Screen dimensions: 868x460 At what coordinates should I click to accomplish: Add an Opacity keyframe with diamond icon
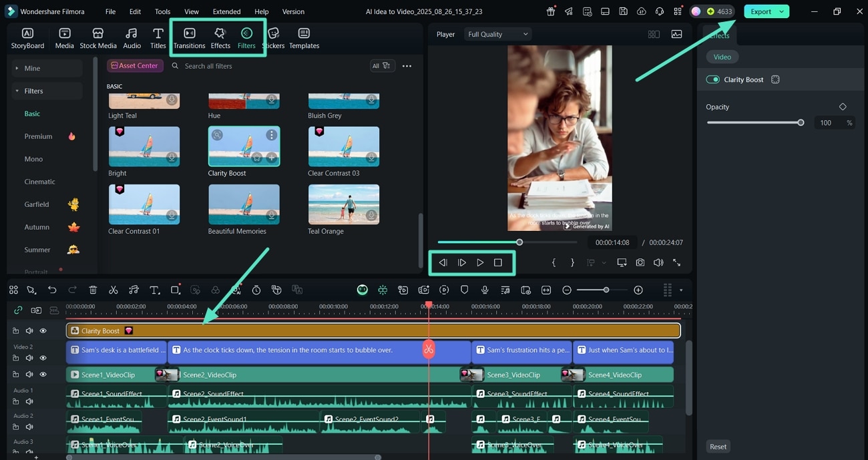843,107
